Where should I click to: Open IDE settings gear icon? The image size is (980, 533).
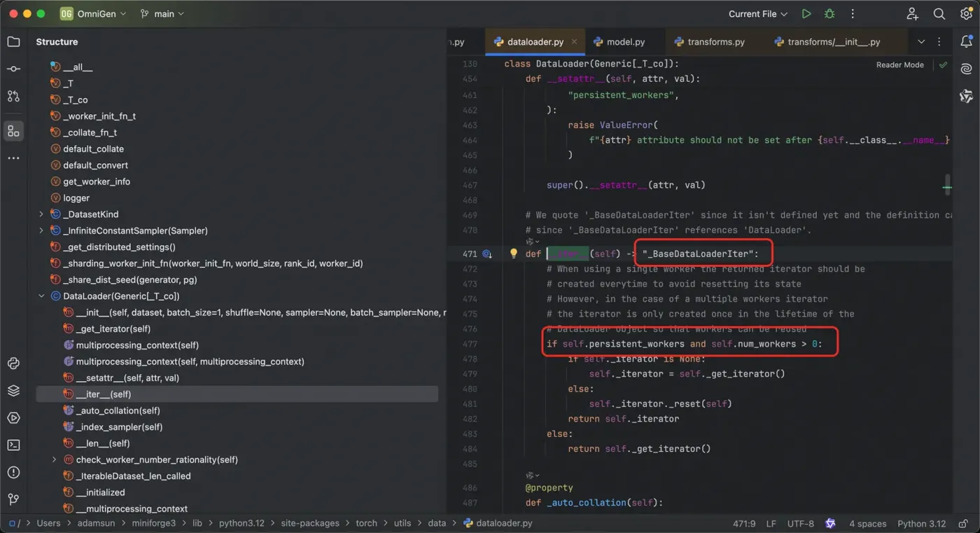tap(966, 14)
